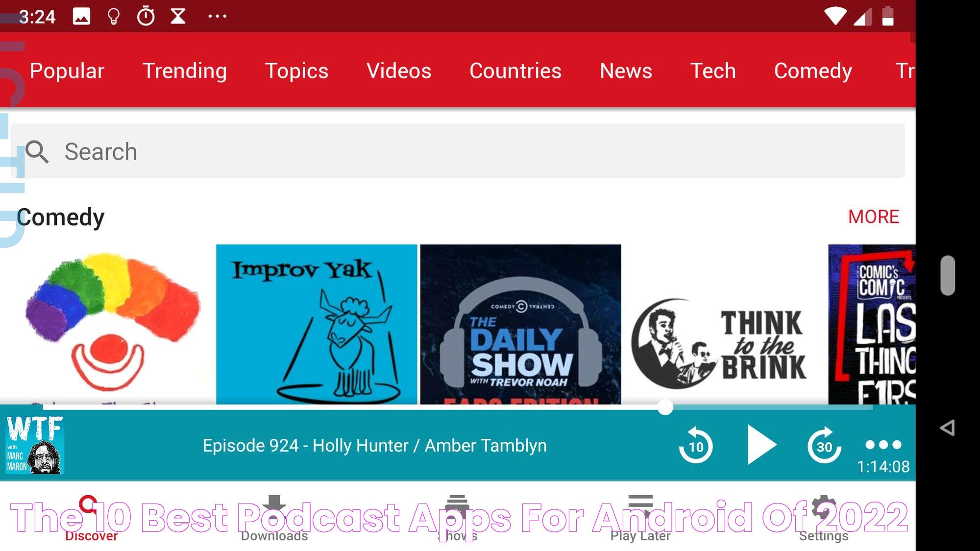Image resolution: width=980 pixels, height=551 pixels.
Task: Tap the hourglass status bar icon
Action: (178, 16)
